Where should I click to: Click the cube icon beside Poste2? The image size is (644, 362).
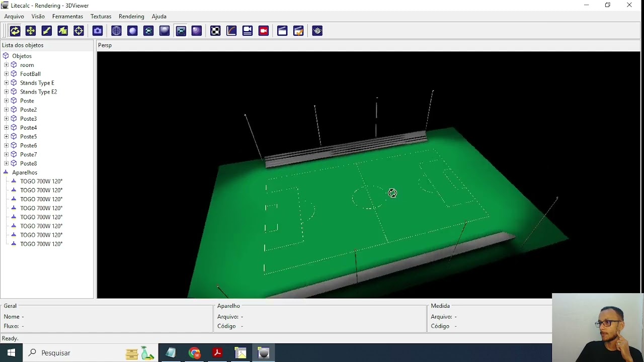(14, 110)
